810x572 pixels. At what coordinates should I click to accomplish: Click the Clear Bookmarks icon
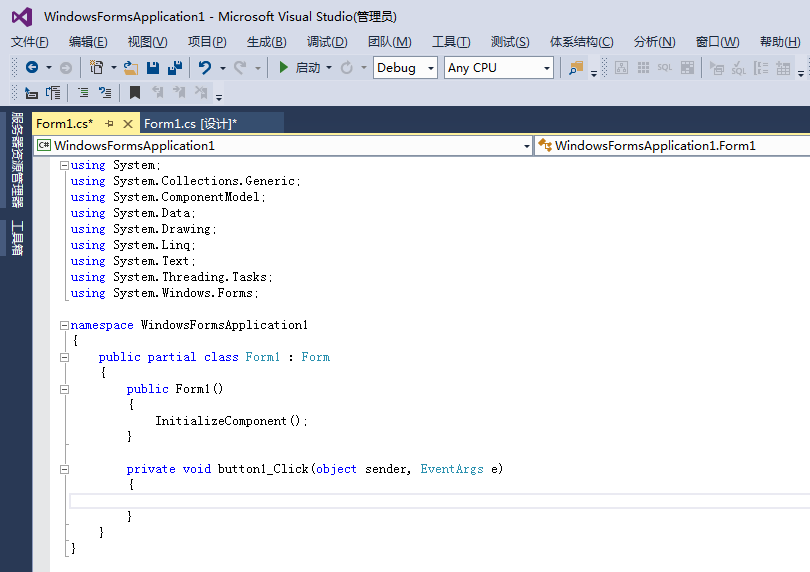[201, 93]
